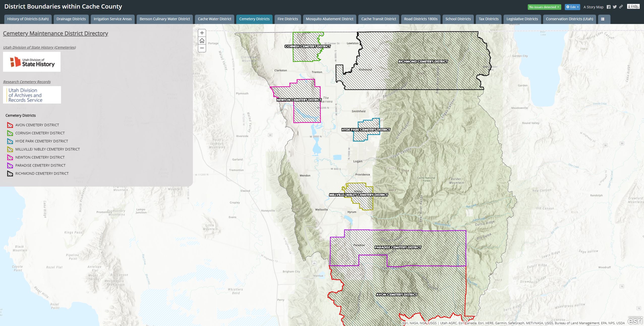Dismiss the 'No issues detected' notification

558,7
